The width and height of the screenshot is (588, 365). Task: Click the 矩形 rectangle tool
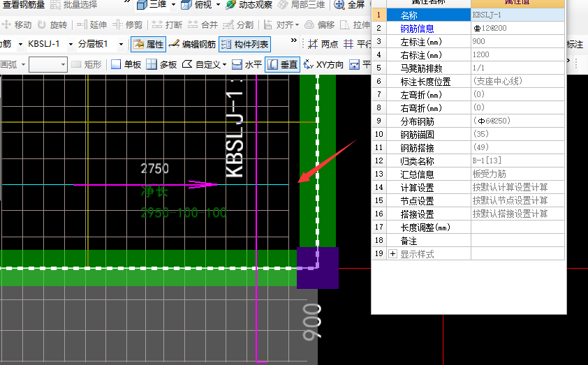click(87, 64)
